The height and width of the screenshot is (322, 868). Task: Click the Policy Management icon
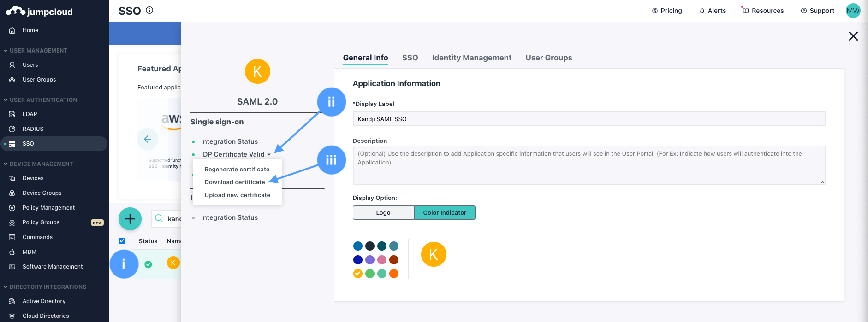point(12,208)
